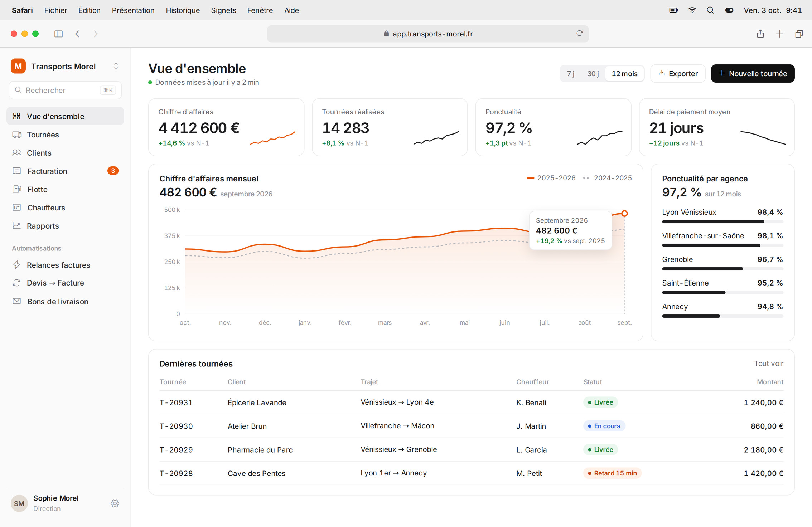Click the Safari sidebar toggle icon
The width and height of the screenshot is (812, 527).
pyautogui.click(x=58, y=34)
